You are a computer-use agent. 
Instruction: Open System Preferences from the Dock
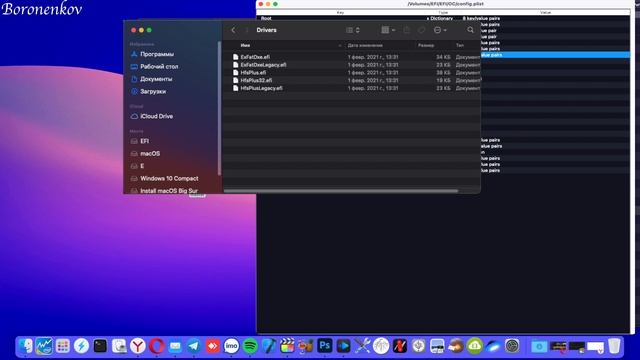tap(512, 346)
